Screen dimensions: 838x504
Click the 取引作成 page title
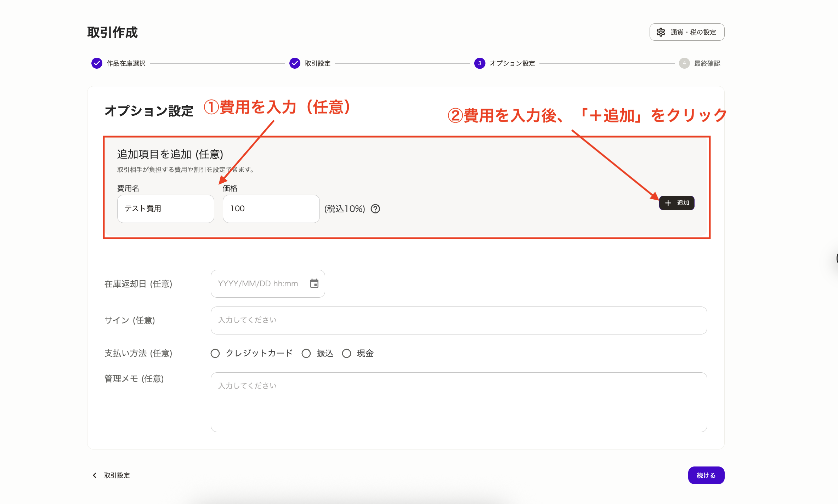pos(112,33)
